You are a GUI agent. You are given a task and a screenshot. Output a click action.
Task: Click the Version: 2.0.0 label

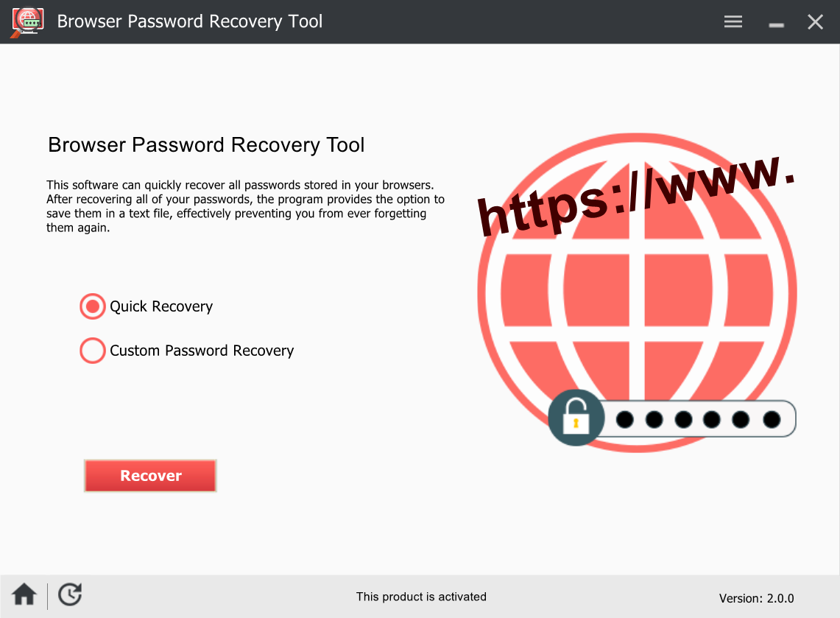[x=756, y=598]
